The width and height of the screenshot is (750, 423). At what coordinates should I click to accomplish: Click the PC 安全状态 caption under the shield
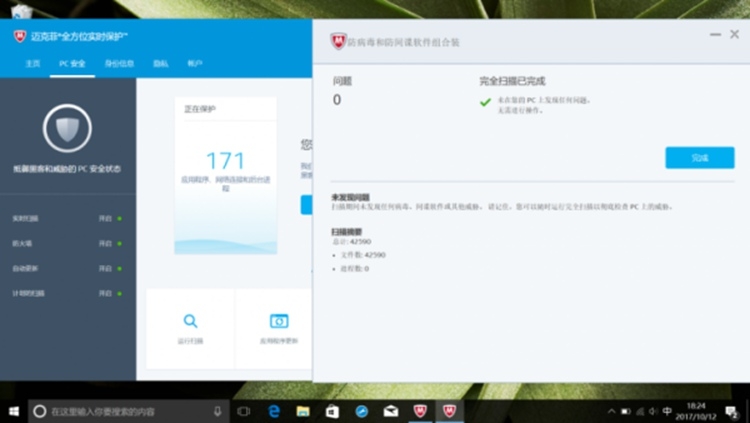[67, 169]
